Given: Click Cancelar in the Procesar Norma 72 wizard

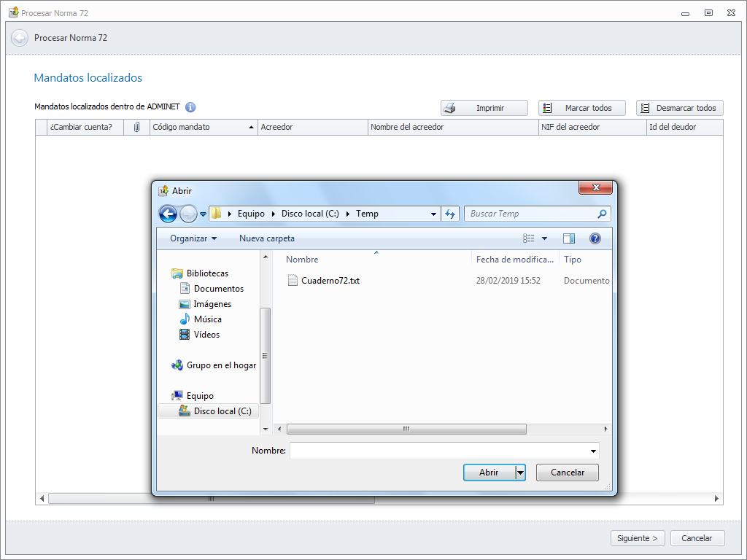Looking at the screenshot, I should (x=697, y=538).
